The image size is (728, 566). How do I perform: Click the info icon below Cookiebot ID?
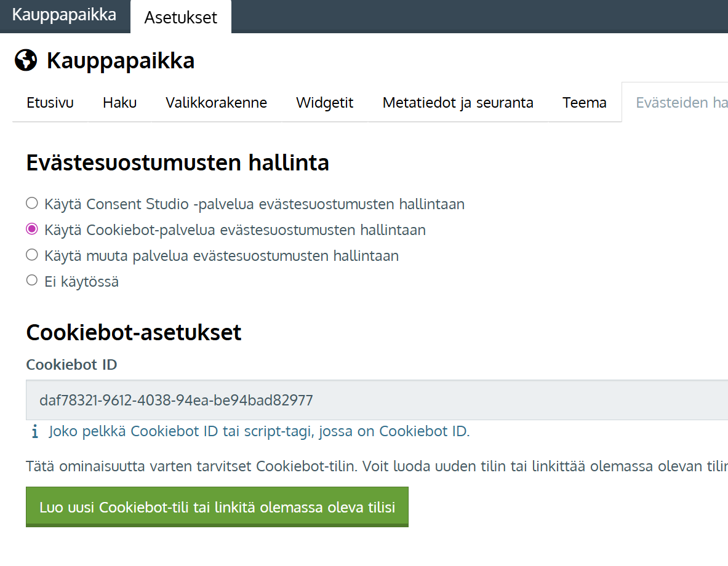point(35,431)
